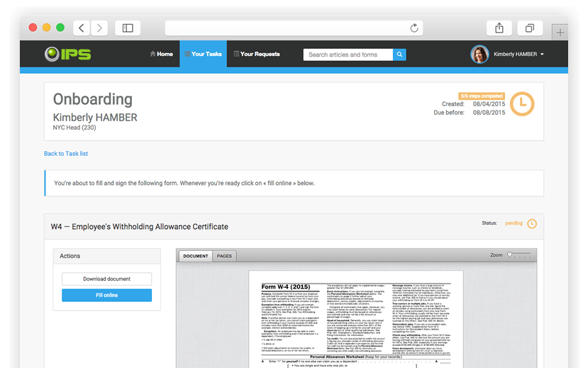The height and width of the screenshot is (368, 588).
Task: Adjust the document Zoom slider
Action: pos(519,255)
